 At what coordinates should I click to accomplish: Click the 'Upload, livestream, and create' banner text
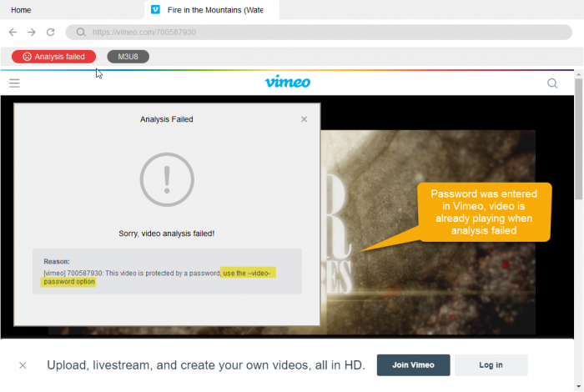tap(206, 364)
